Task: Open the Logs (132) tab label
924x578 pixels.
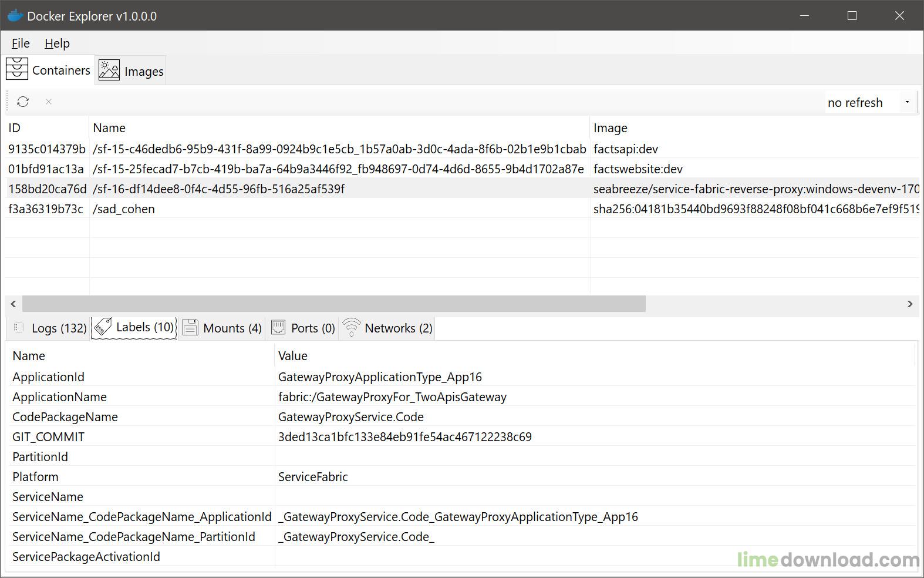Action: (x=59, y=328)
